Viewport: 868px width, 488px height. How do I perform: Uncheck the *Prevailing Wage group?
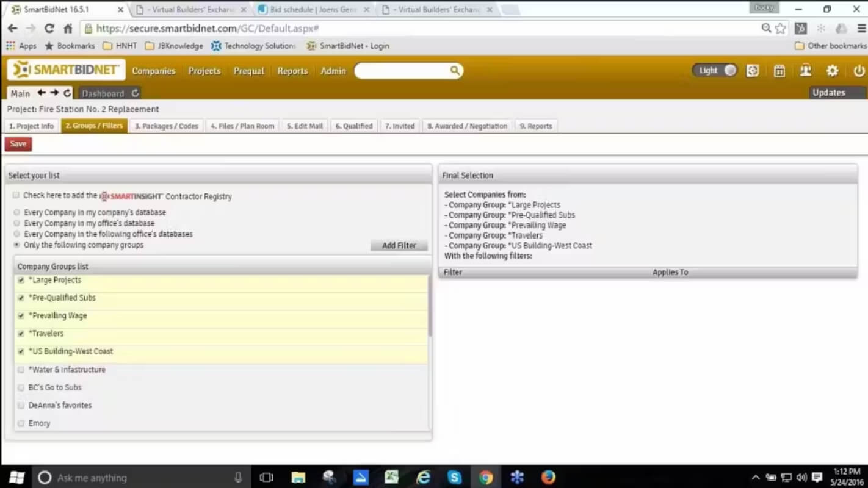pyautogui.click(x=21, y=316)
